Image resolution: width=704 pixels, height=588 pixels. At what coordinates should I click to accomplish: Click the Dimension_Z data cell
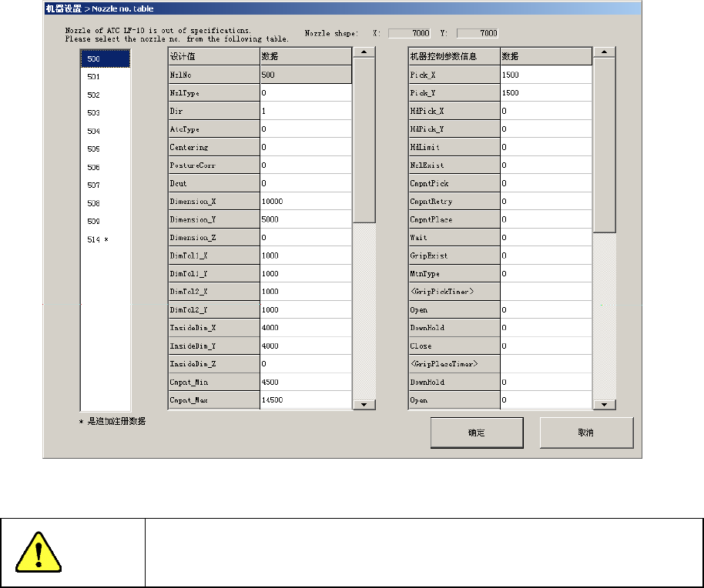pos(306,237)
